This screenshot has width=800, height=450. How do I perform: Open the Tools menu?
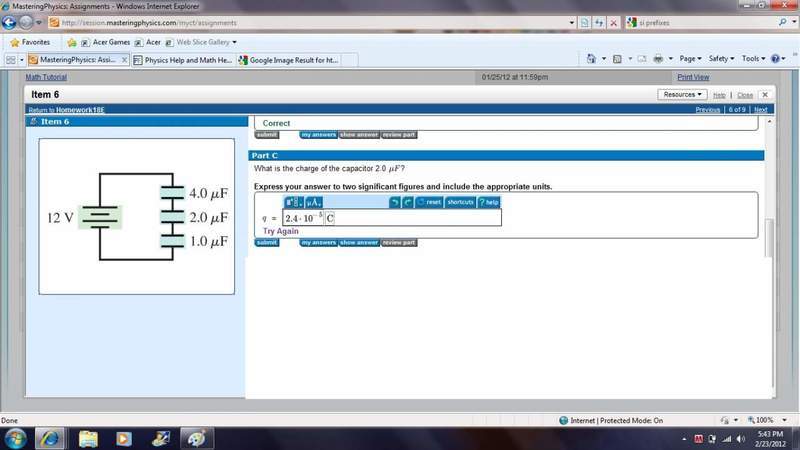click(753, 59)
